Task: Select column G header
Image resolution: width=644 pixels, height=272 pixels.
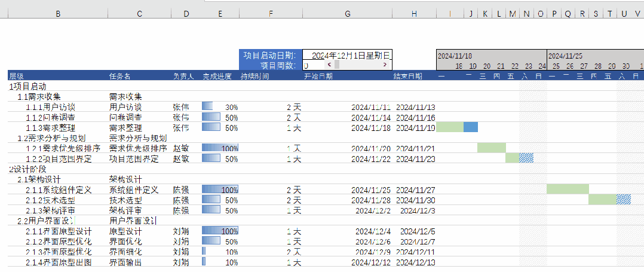Action: (348, 14)
